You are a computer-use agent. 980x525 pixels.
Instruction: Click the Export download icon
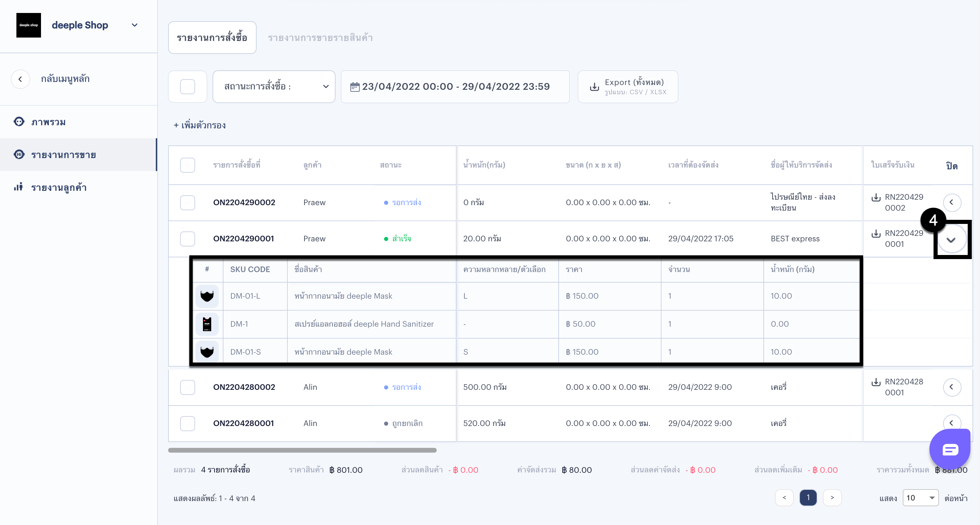(x=594, y=87)
